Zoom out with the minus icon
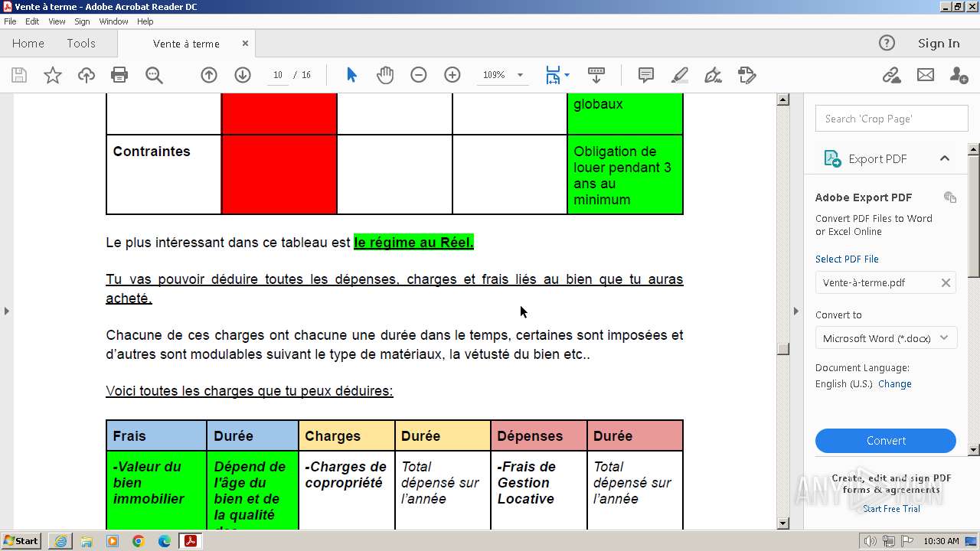The width and height of the screenshot is (980, 551). [418, 75]
